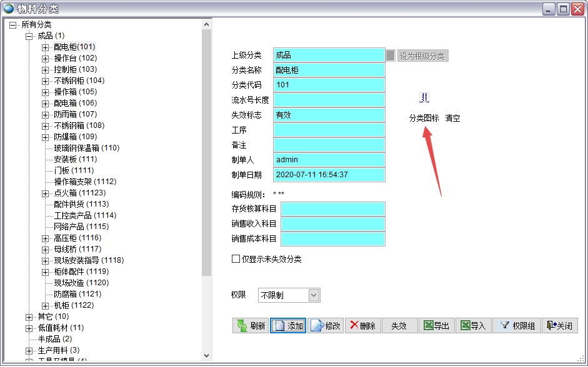Enable 仅显示未失效分类 checkbox
Image resolution: width=588 pixels, height=367 pixels.
pyautogui.click(x=236, y=259)
